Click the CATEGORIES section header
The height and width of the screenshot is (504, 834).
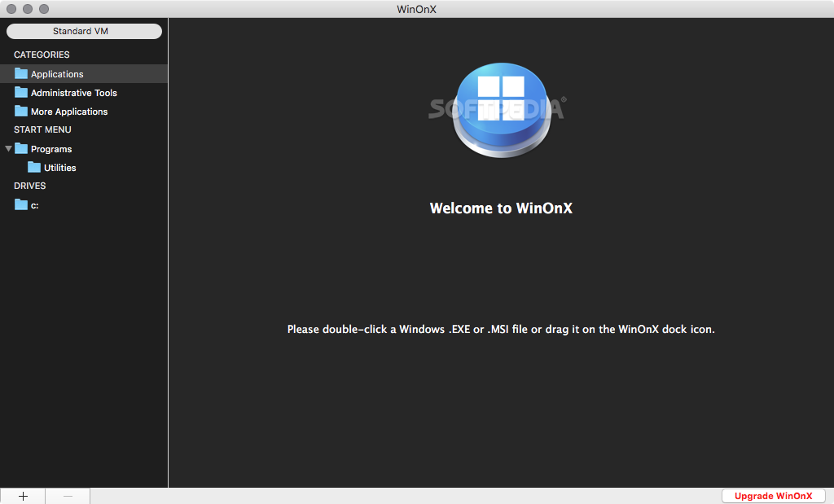click(x=42, y=55)
